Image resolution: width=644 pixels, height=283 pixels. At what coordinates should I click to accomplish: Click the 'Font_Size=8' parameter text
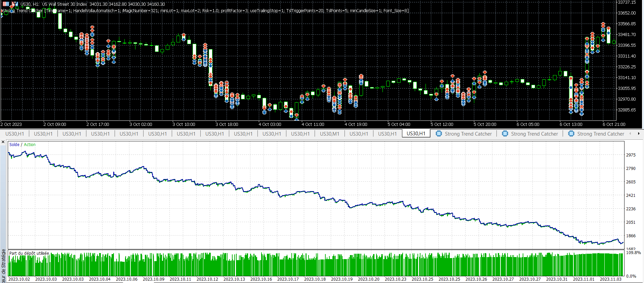[x=395, y=11]
